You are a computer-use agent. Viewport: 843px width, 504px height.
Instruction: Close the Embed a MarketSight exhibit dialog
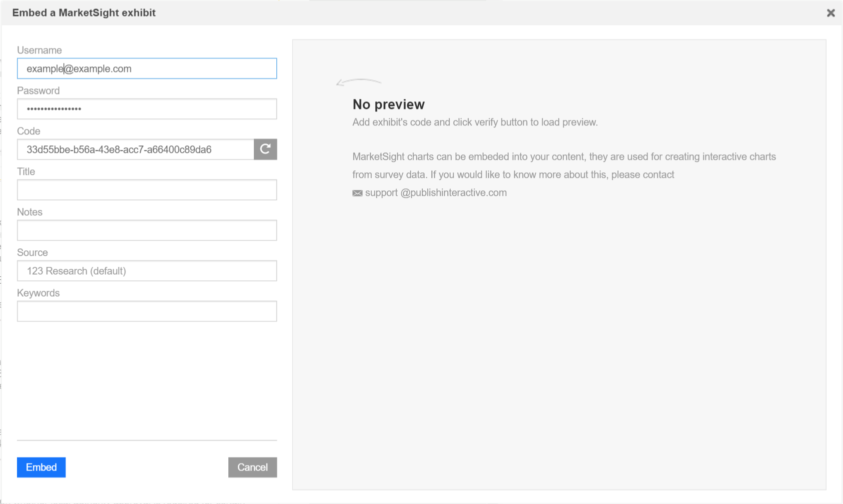pyautogui.click(x=831, y=13)
